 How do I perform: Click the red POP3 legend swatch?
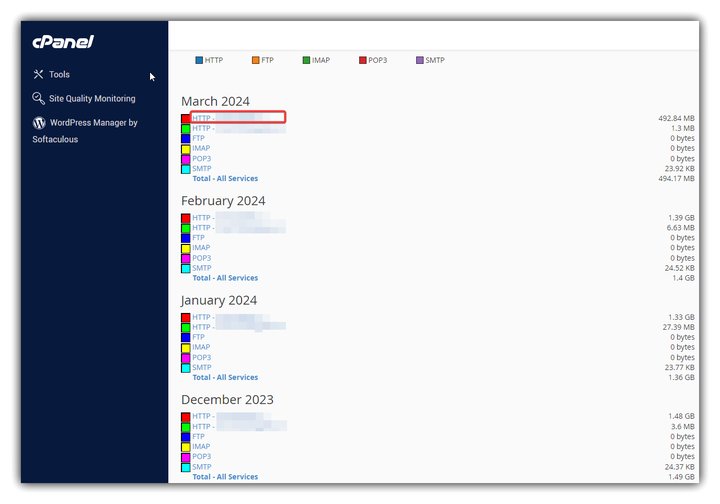pyautogui.click(x=363, y=60)
